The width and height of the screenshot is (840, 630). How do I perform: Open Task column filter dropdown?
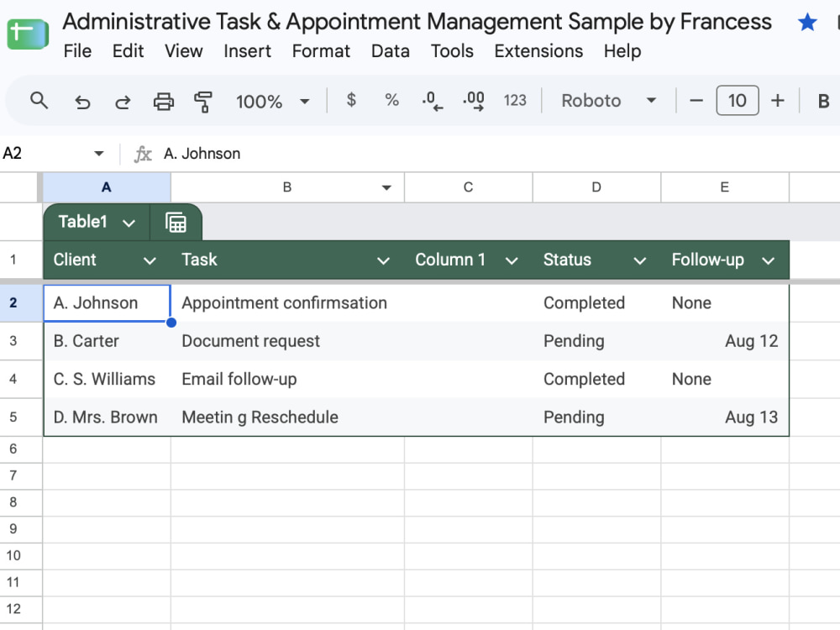coord(383,261)
